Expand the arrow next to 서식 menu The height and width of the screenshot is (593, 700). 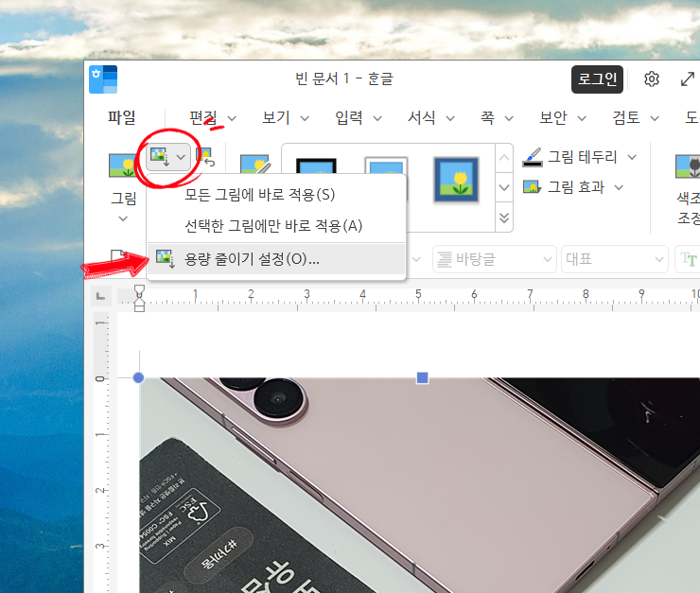pyautogui.click(x=450, y=118)
